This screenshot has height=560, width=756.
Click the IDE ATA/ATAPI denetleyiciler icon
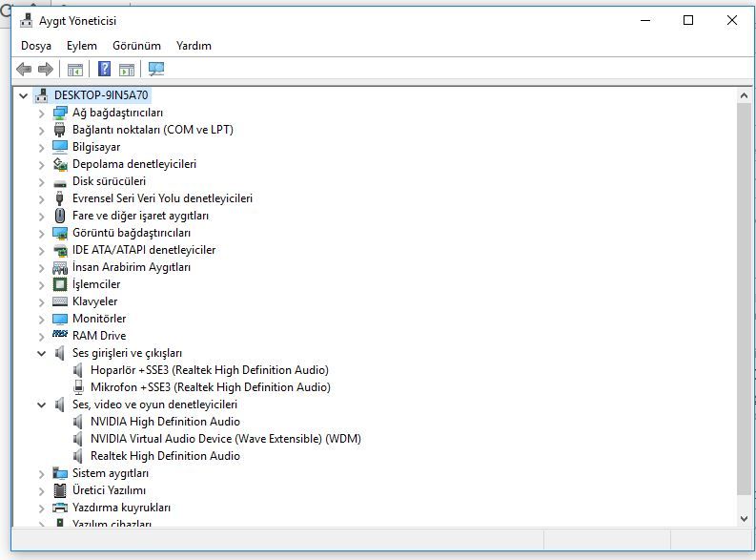click(x=60, y=250)
